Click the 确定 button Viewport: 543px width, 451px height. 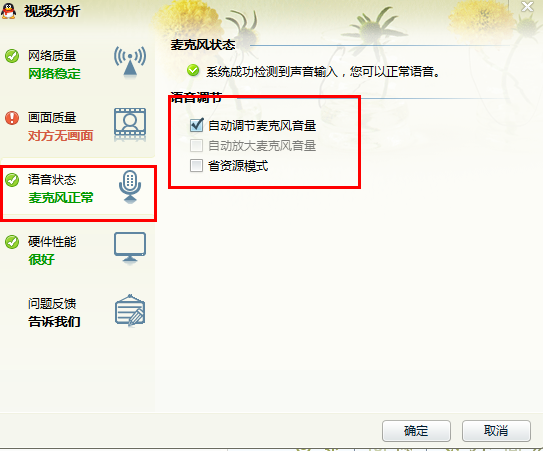tap(416, 431)
